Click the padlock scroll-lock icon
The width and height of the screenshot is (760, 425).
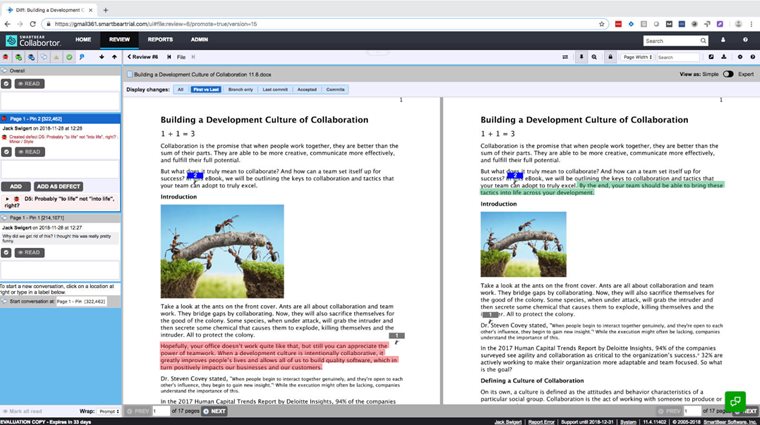pyautogui.click(x=610, y=57)
